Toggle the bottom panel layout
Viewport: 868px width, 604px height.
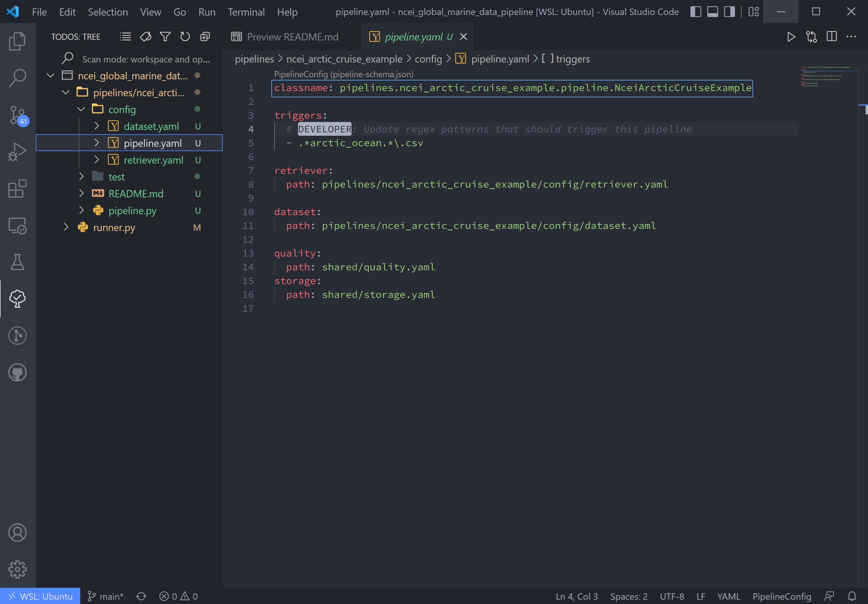[x=713, y=12]
